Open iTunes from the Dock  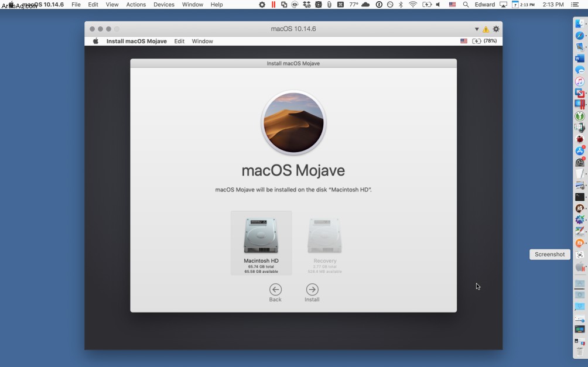(x=580, y=81)
